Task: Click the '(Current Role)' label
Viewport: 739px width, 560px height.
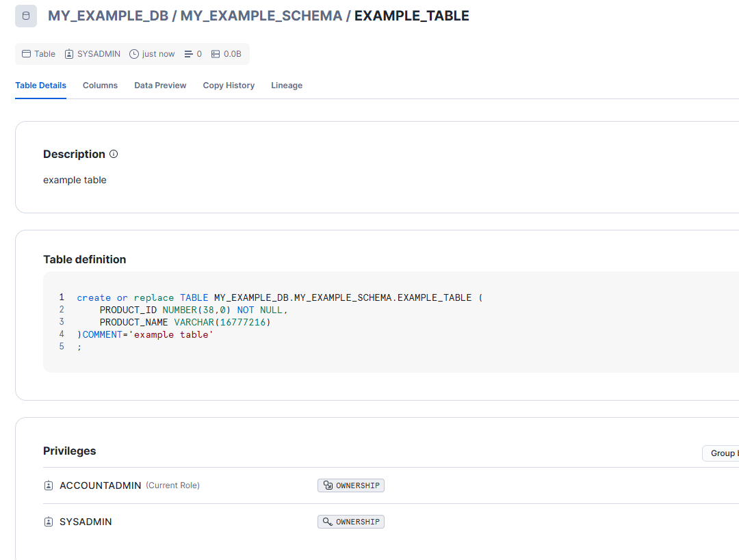Action: tap(172, 485)
